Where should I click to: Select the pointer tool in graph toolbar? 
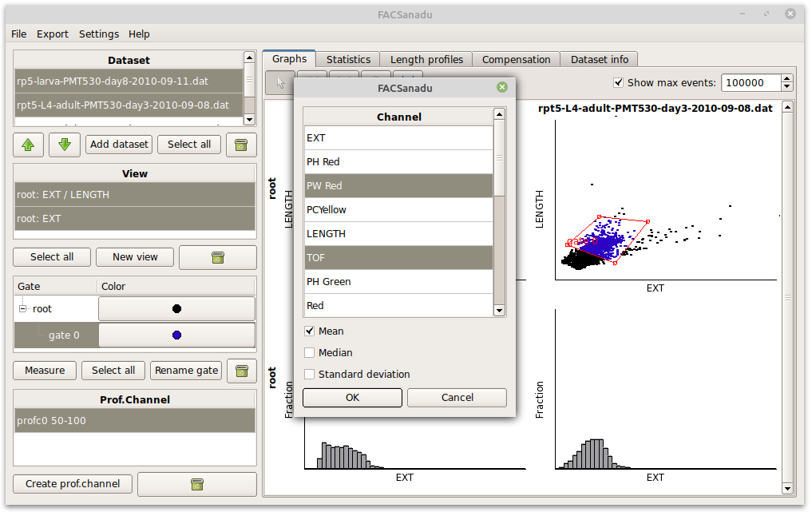(280, 83)
